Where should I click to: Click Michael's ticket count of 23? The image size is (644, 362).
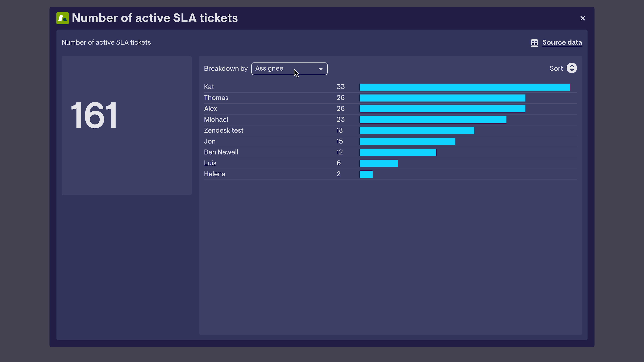[x=340, y=119]
